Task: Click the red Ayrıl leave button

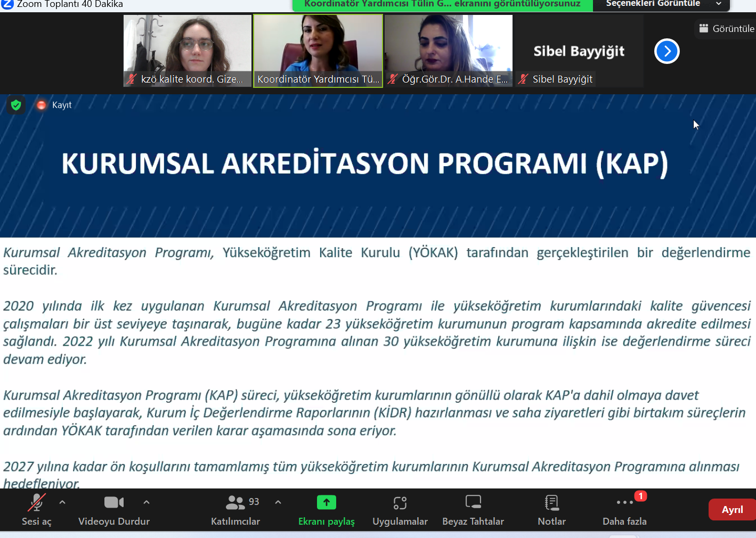Action: [x=731, y=509]
